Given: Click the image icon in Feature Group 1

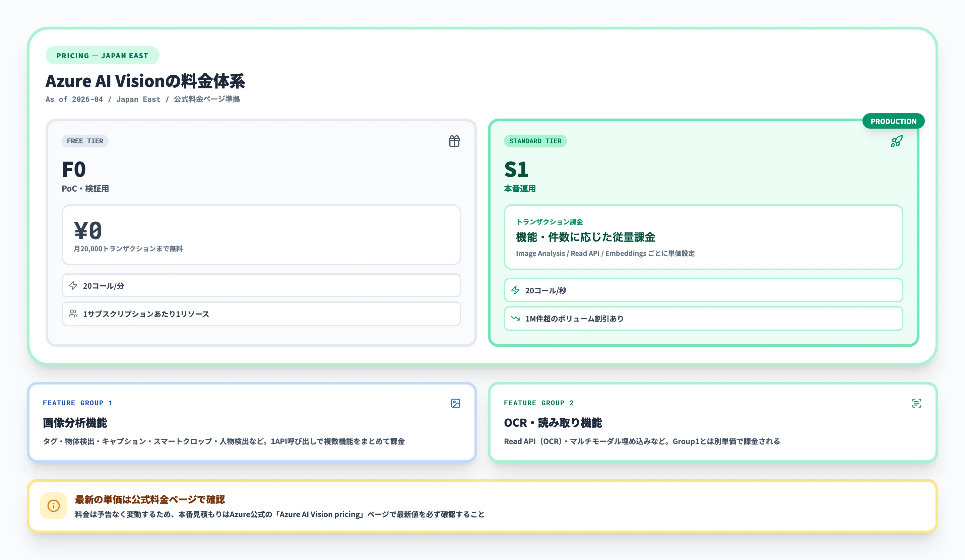Looking at the screenshot, I should click(456, 403).
